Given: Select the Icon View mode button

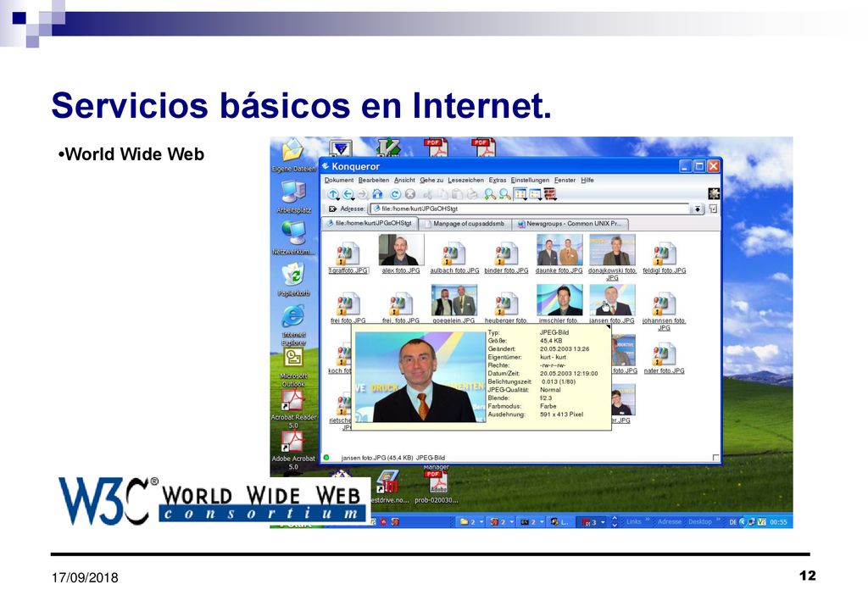Looking at the screenshot, I should tap(520, 194).
